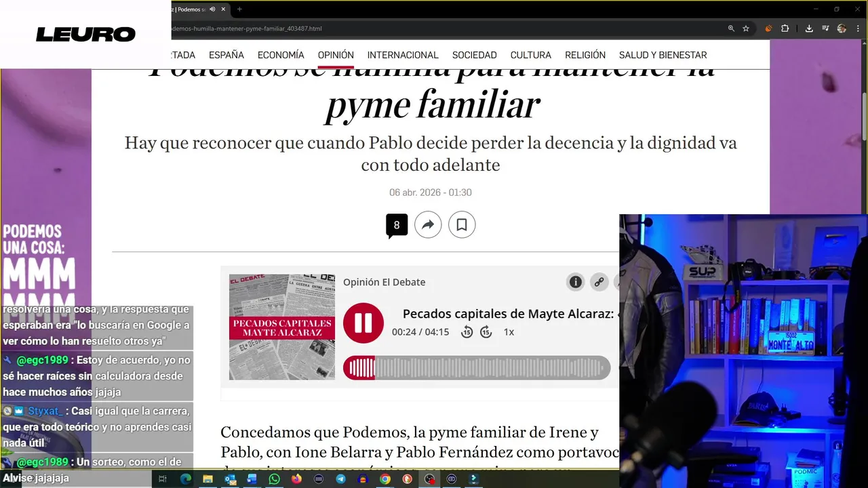Pause the Pecados capitales audio
868x488 pixels.
point(363,323)
